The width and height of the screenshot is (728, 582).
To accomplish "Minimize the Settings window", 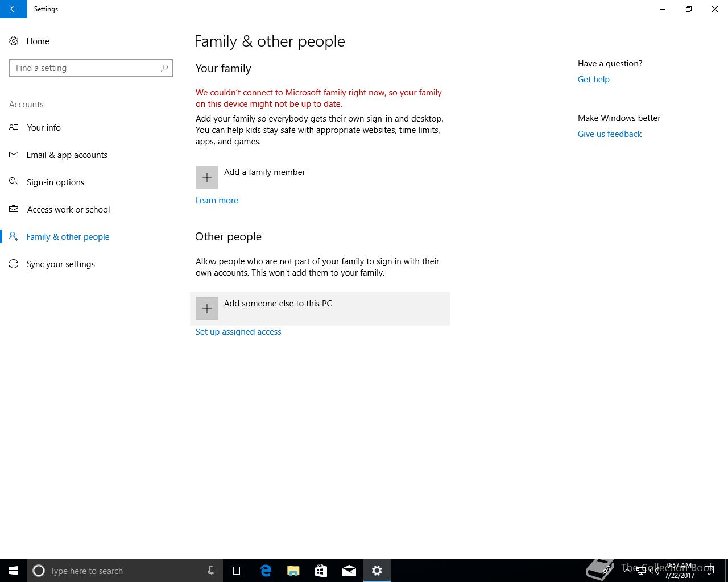I will [663, 9].
